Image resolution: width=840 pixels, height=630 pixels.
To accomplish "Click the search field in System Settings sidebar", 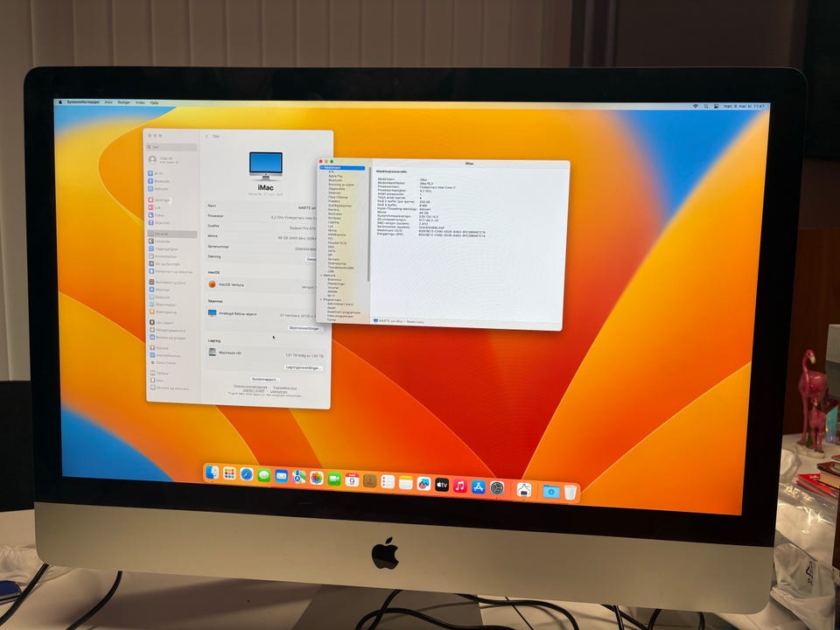I will [172, 147].
